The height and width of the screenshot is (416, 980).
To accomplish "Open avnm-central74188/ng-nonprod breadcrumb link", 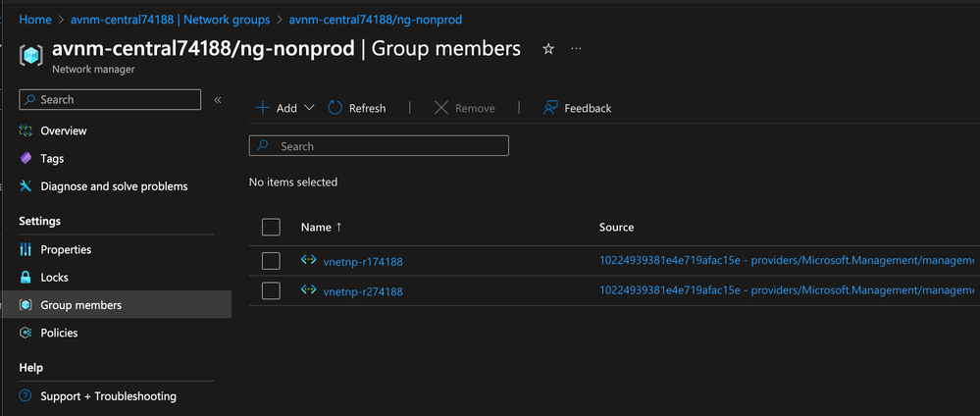I will pos(376,20).
